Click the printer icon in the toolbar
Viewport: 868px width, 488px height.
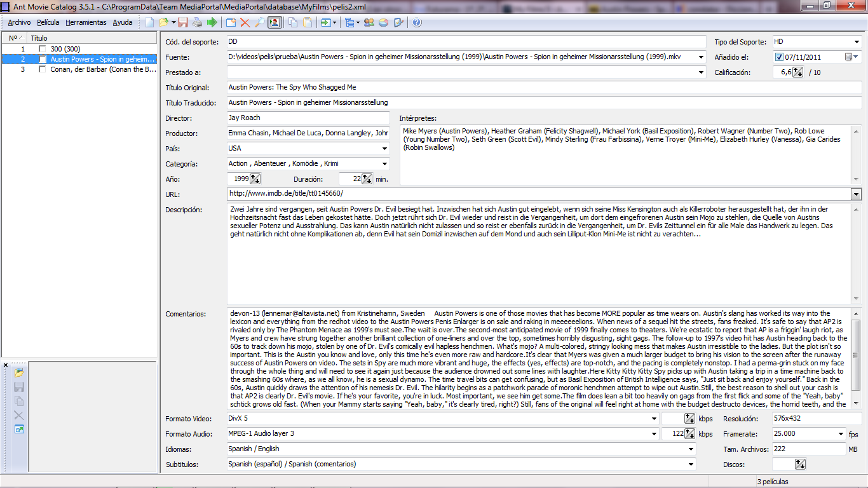tap(198, 23)
